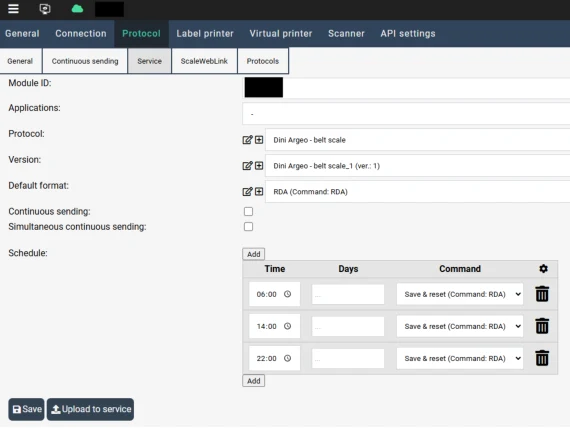Click the remote screen monitor icon
570x428 pixels.
click(x=45, y=9)
